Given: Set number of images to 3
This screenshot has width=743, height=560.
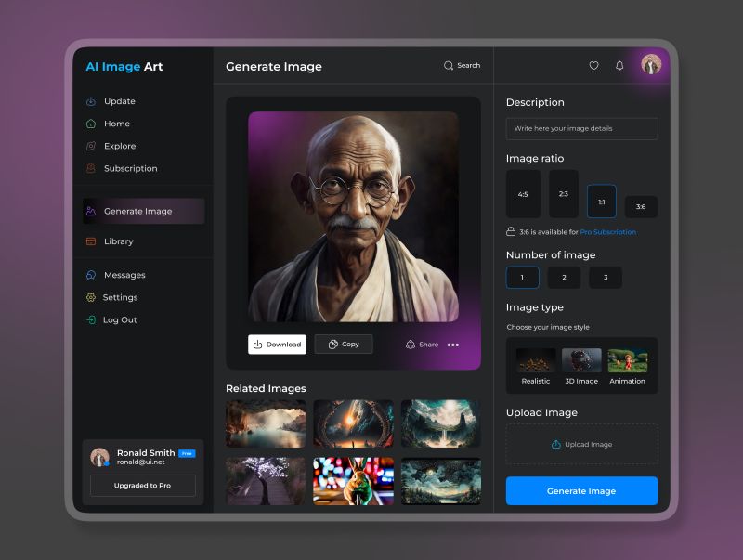Looking at the screenshot, I should point(606,278).
